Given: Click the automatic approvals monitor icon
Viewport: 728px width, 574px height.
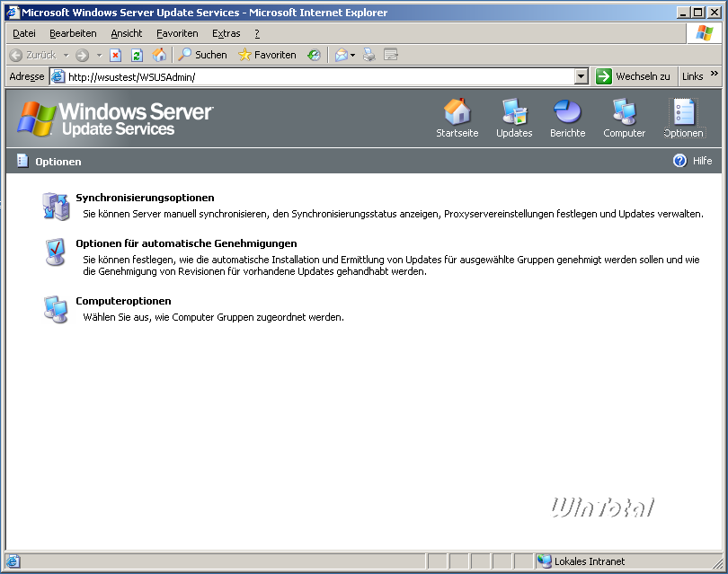Looking at the screenshot, I should click(56, 252).
